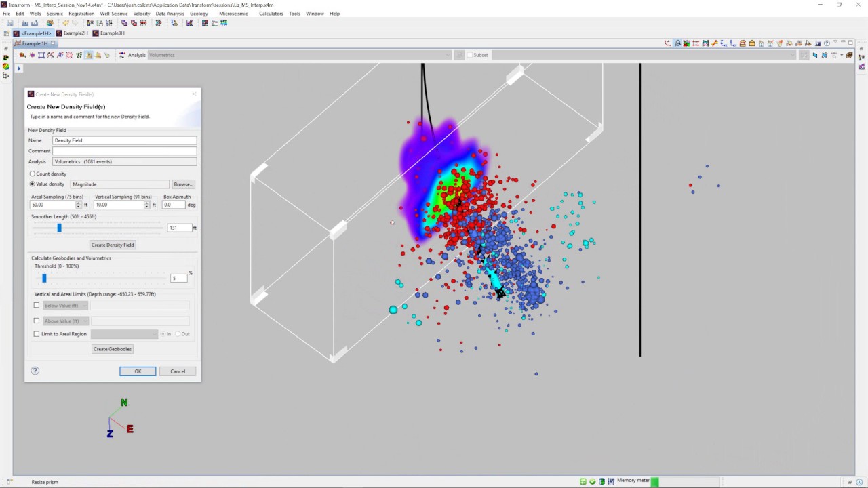Screen dimensions: 868x488
Task: Click the Vertical Sampling spinner arrows
Action: 147,205
